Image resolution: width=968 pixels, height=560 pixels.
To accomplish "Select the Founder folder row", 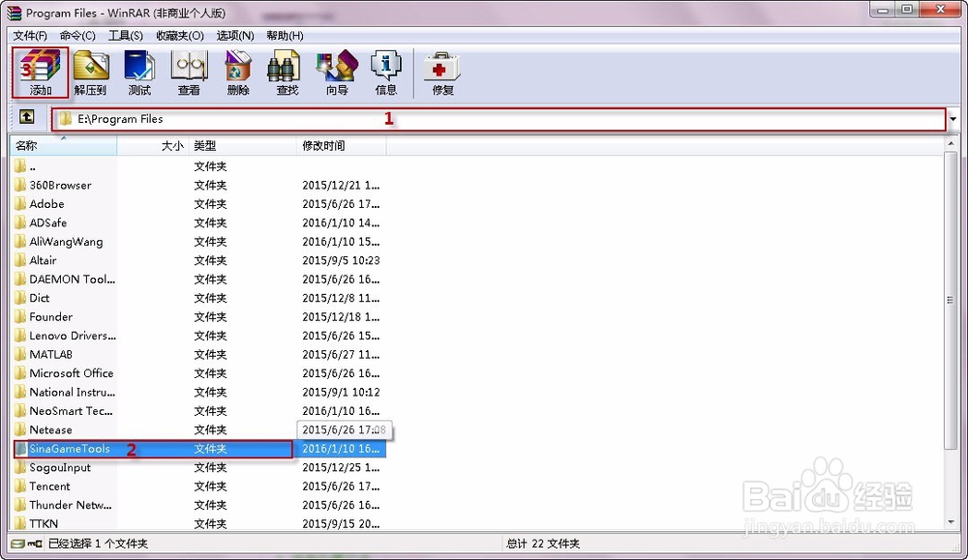I will point(197,316).
